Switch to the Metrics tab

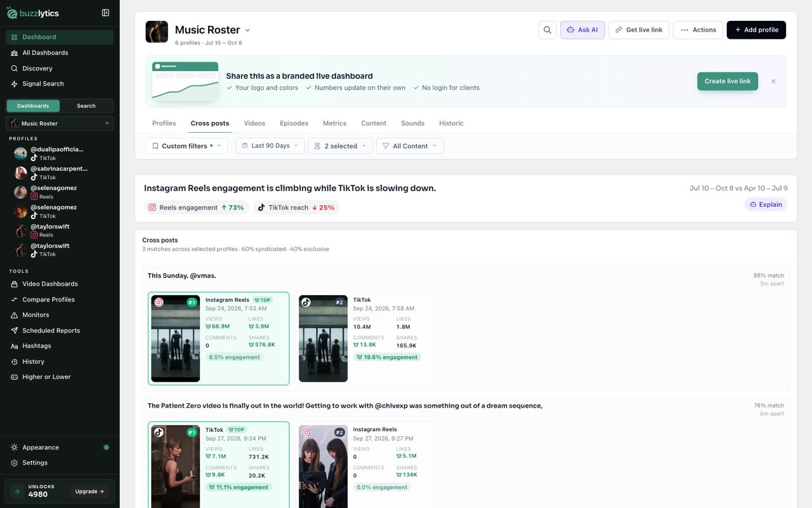[334, 123]
